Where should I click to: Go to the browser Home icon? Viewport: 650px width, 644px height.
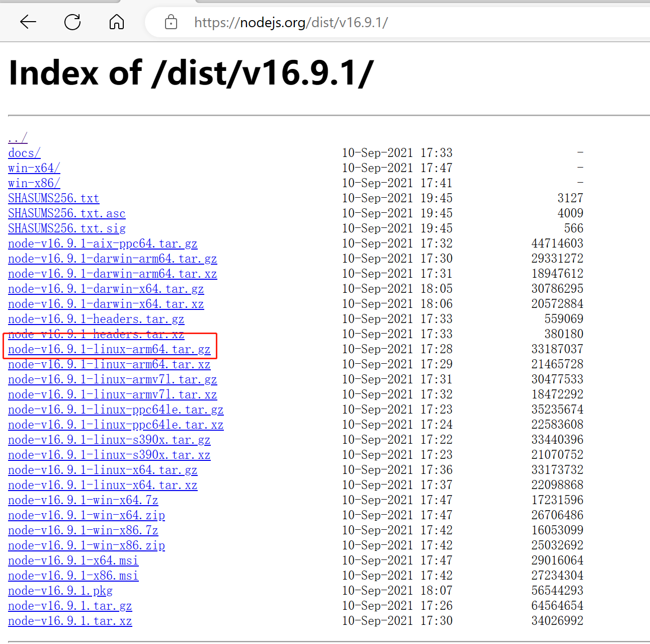[x=117, y=22]
